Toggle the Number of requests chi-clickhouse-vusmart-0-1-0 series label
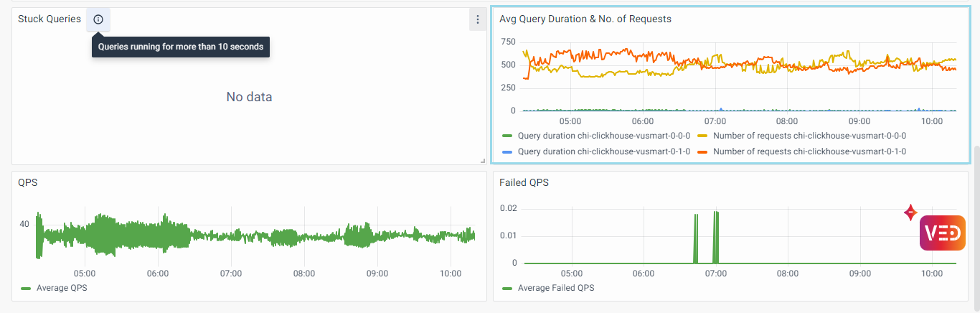Viewport: 980px width, 313px height. [809, 151]
